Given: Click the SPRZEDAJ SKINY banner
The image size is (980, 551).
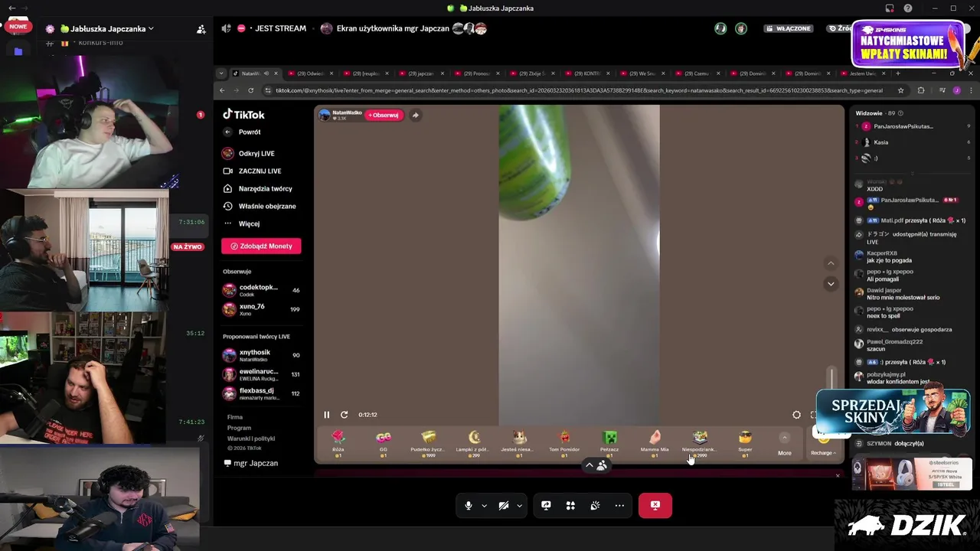Looking at the screenshot, I should (893, 411).
